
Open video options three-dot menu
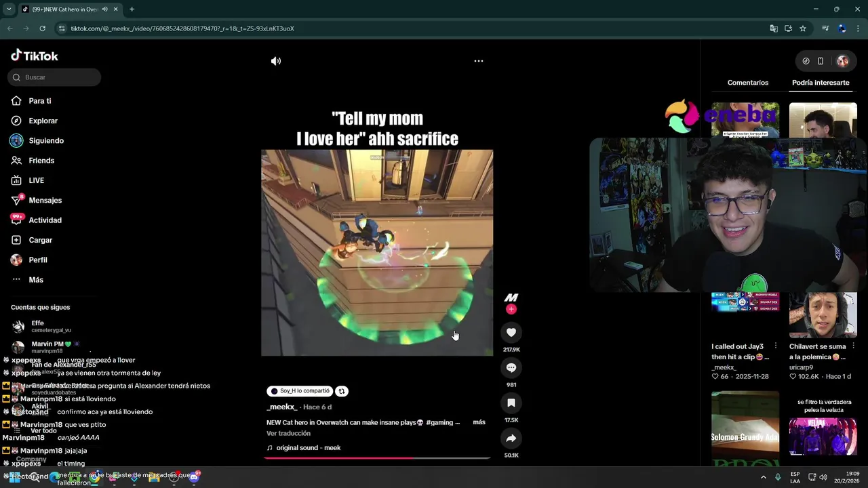click(479, 61)
